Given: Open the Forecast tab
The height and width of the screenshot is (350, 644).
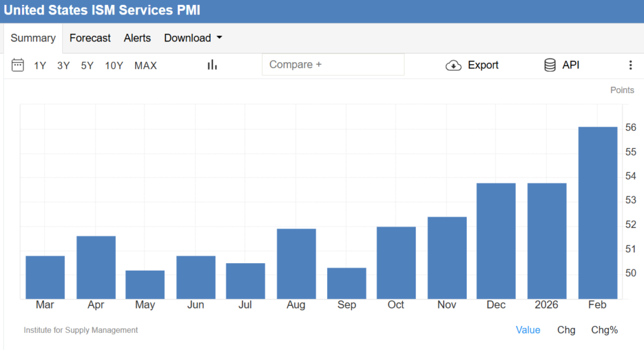Looking at the screenshot, I should click(90, 38).
